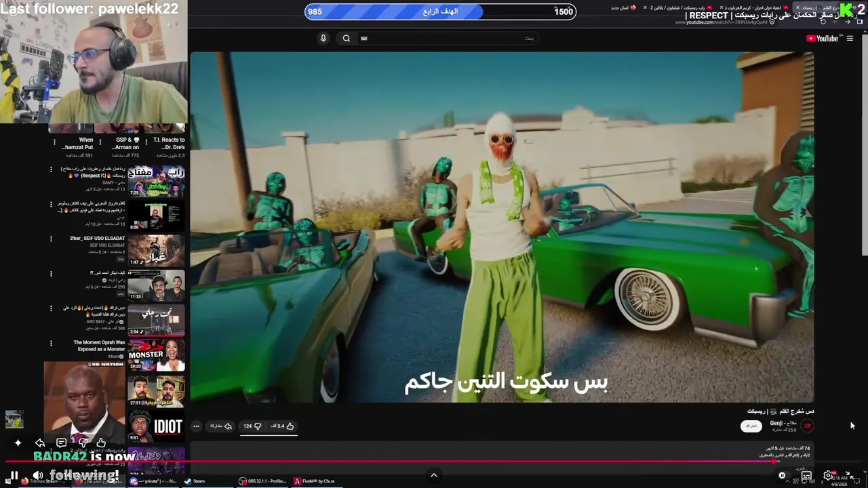
Task: Expand the chevron arrow above the taskbar
Action: click(434, 475)
